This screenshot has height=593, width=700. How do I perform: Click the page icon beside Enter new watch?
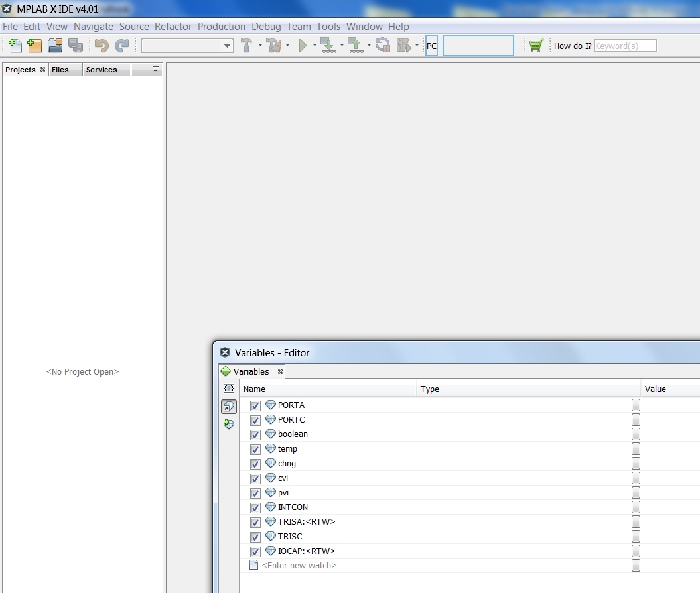point(253,565)
